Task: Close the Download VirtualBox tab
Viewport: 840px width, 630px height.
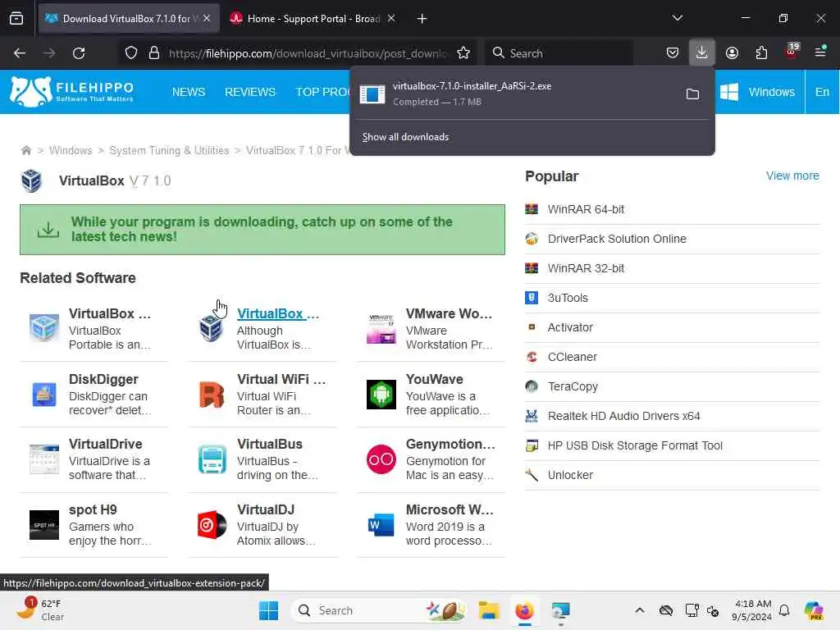Action: pyautogui.click(x=206, y=18)
